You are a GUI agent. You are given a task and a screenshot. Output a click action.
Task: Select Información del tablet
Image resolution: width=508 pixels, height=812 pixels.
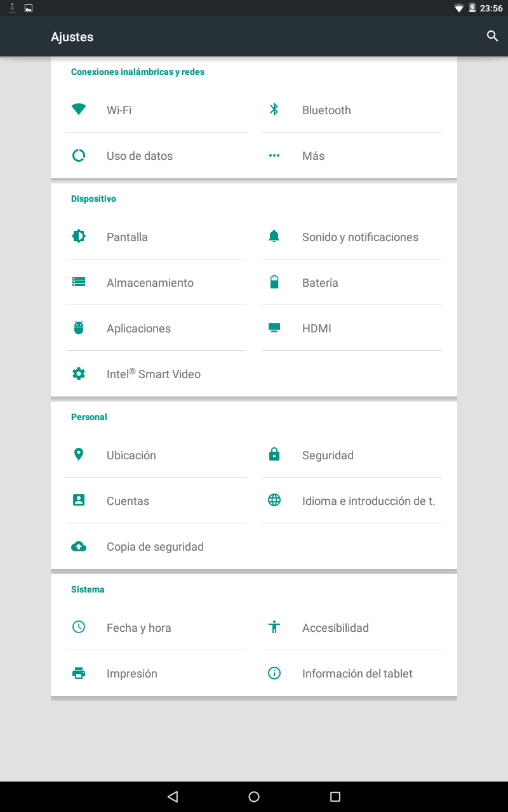click(352, 673)
